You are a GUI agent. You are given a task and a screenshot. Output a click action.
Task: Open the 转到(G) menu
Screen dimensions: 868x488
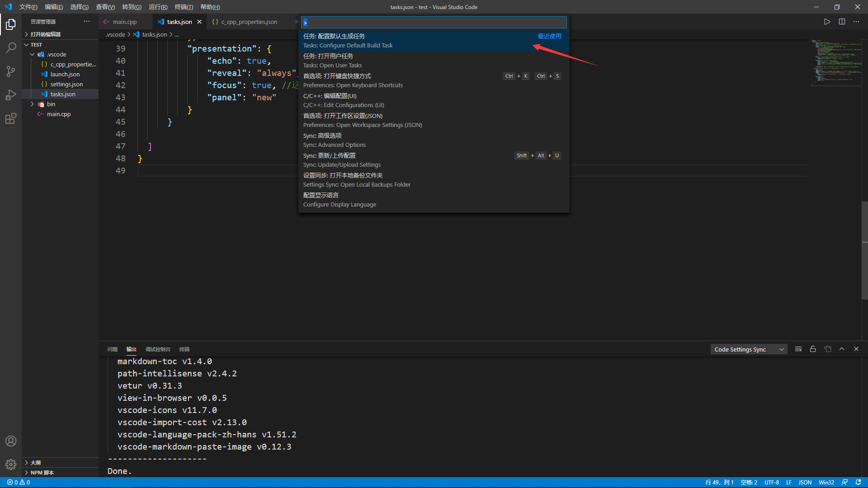click(x=132, y=7)
